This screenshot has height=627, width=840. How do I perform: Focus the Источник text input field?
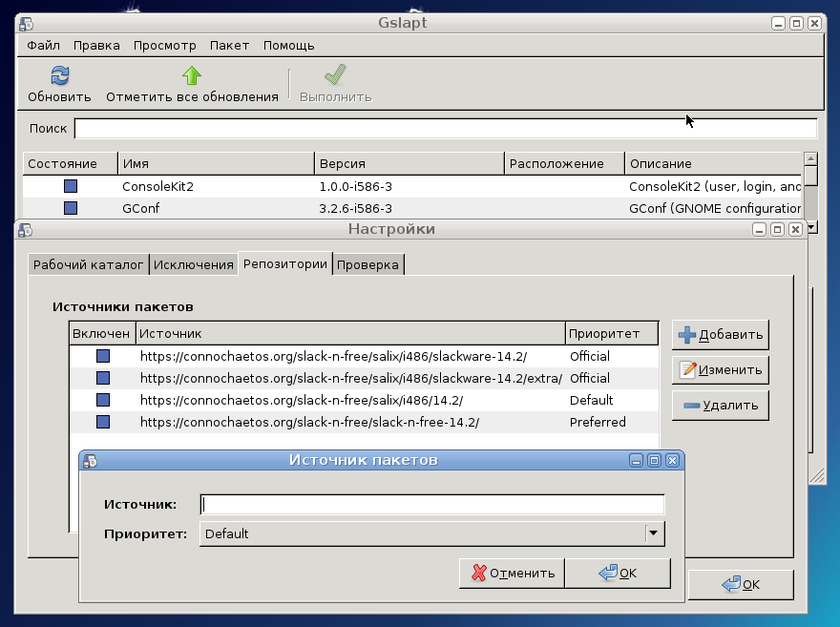[432, 505]
